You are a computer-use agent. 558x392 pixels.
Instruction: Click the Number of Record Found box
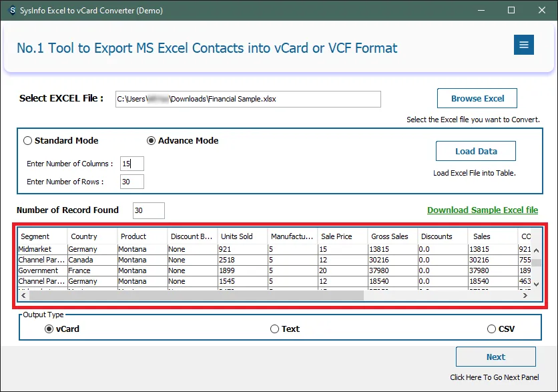(x=149, y=210)
